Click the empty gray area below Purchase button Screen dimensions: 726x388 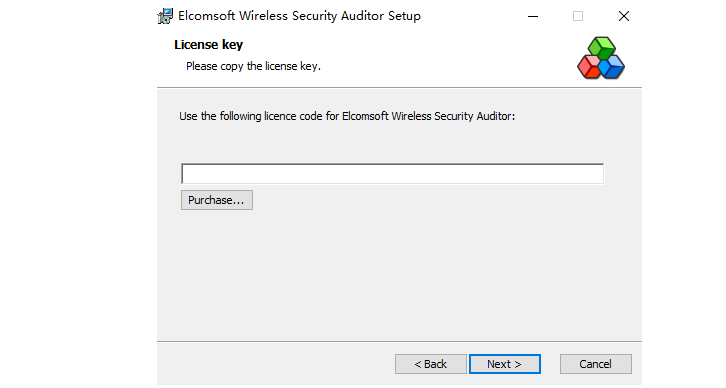click(398, 273)
